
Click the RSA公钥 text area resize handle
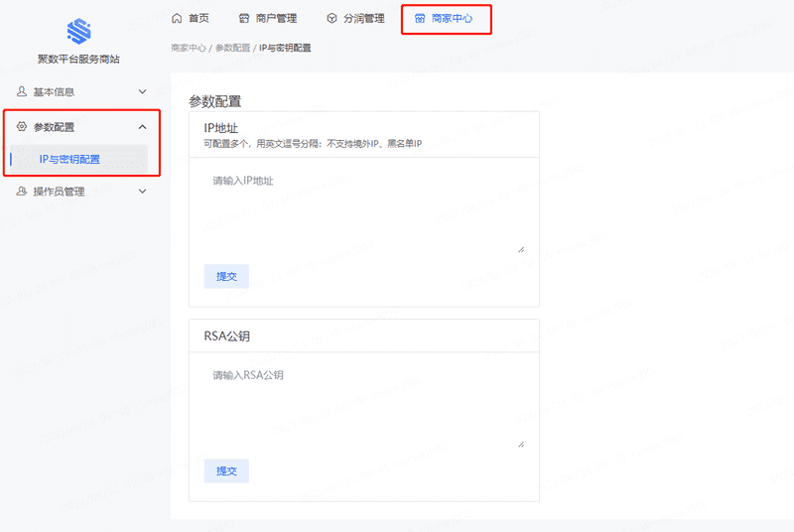point(521,444)
